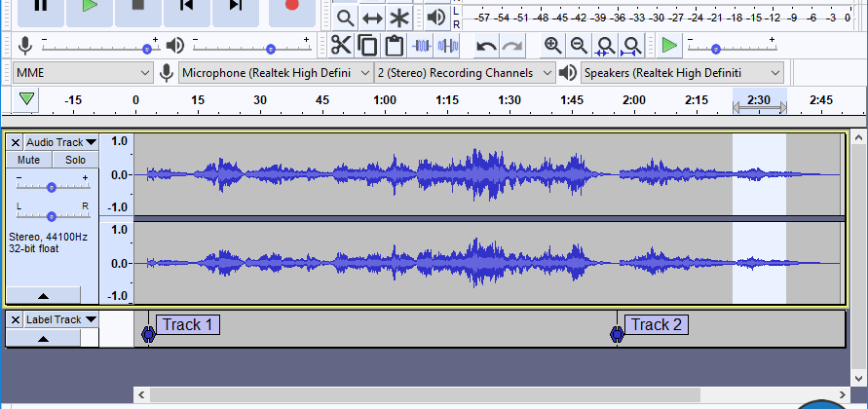Open the Speakers playback device dropdown
Image resolution: width=868 pixels, height=409 pixels.
pos(682,73)
